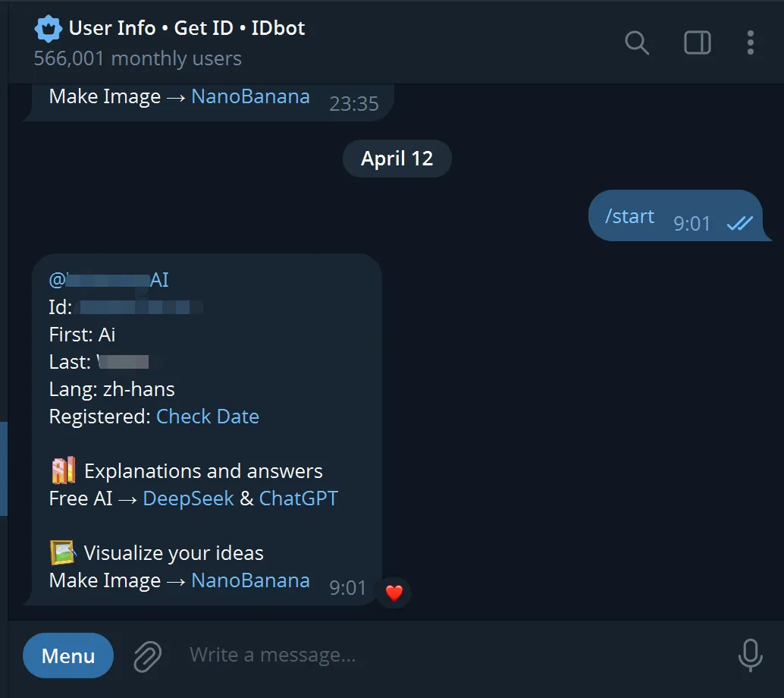Click the Write a message input field

[x=447, y=655]
